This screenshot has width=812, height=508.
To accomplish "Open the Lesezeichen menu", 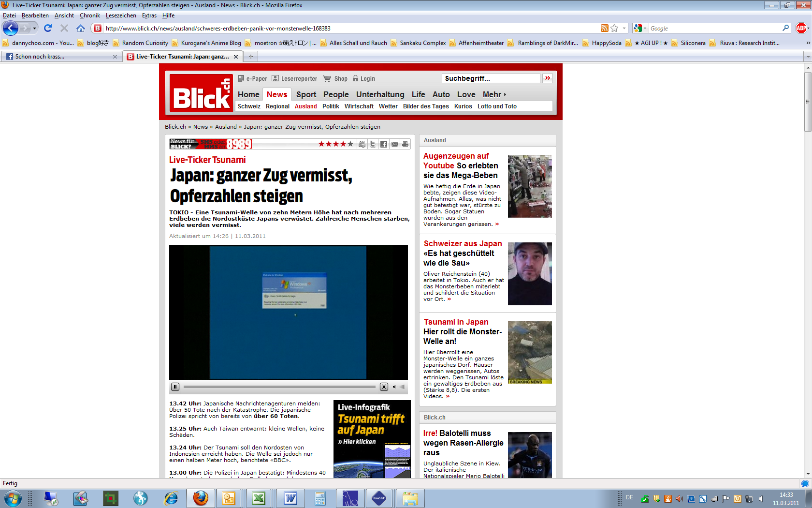I will pyautogui.click(x=121, y=15).
